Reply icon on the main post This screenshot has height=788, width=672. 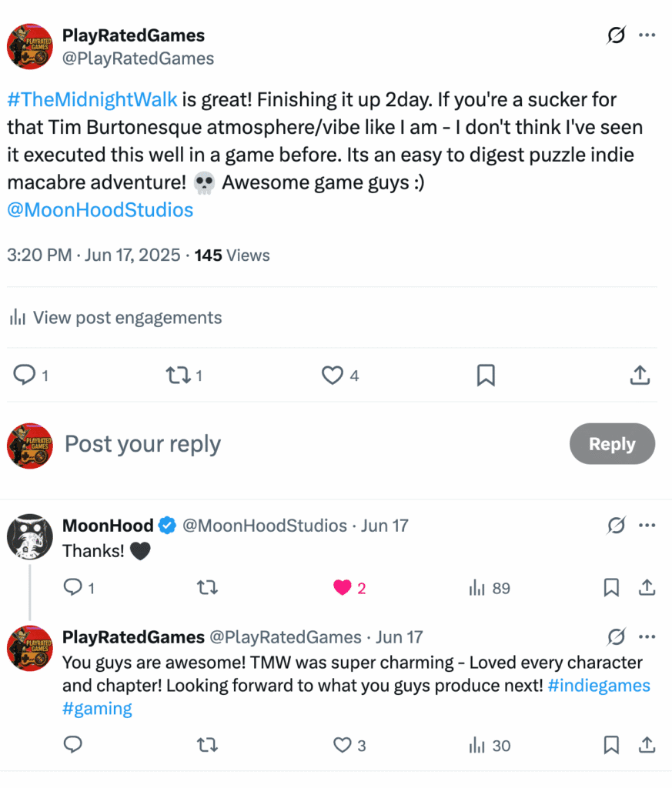pyautogui.click(x=25, y=376)
